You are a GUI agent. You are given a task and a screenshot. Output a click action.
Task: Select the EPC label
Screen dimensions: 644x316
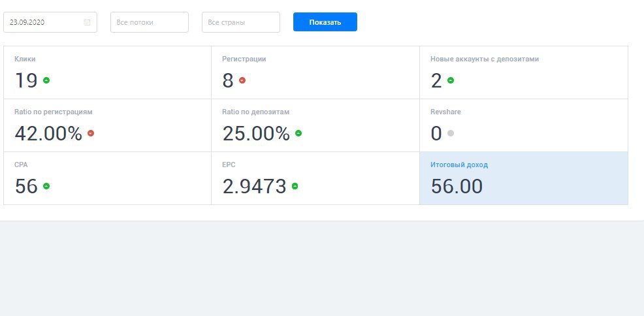click(x=229, y=165)
